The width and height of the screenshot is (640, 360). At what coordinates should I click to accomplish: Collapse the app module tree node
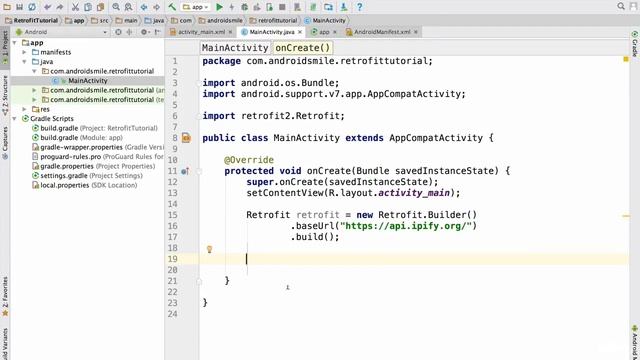point(15,42)
